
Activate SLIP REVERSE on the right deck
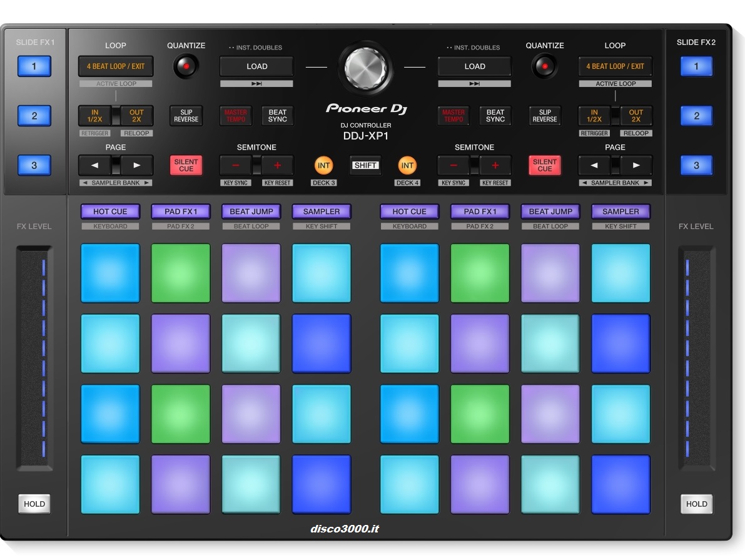click(x=545, y=116)
